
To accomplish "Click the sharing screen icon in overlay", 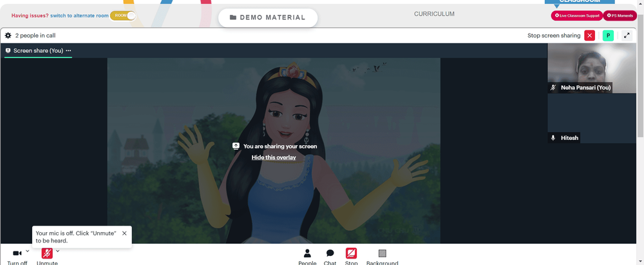I will [x=236, y=146].
